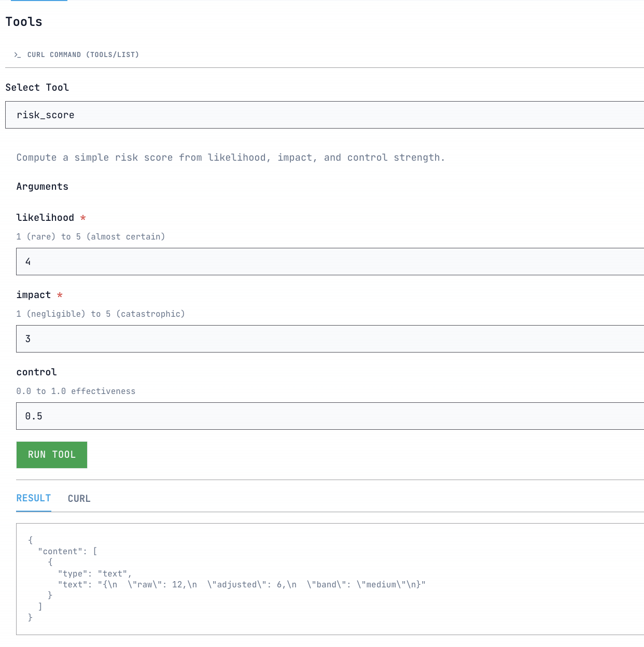Click the likelihood input field containing 4

coord(330,262)
